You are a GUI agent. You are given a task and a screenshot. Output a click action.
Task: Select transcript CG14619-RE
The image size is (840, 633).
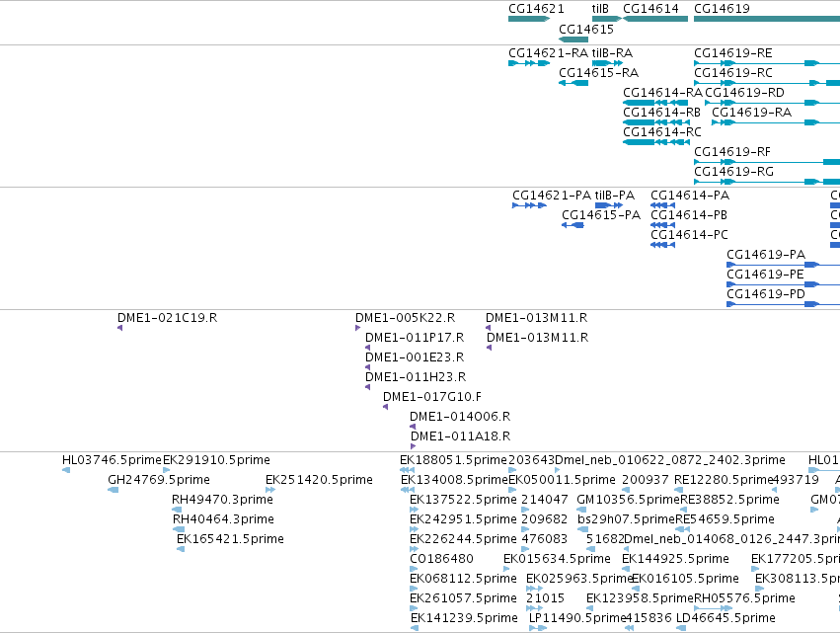coord(767,63)
